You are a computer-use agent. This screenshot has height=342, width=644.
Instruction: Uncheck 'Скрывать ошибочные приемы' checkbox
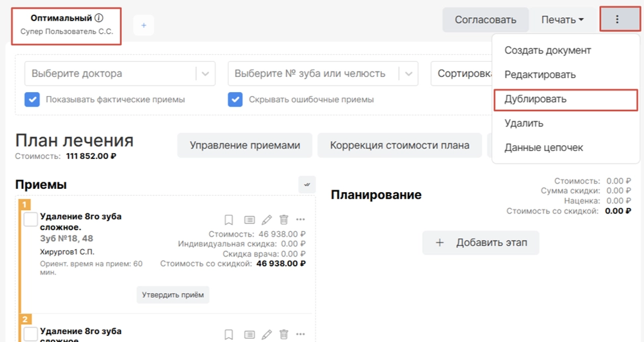235,99
